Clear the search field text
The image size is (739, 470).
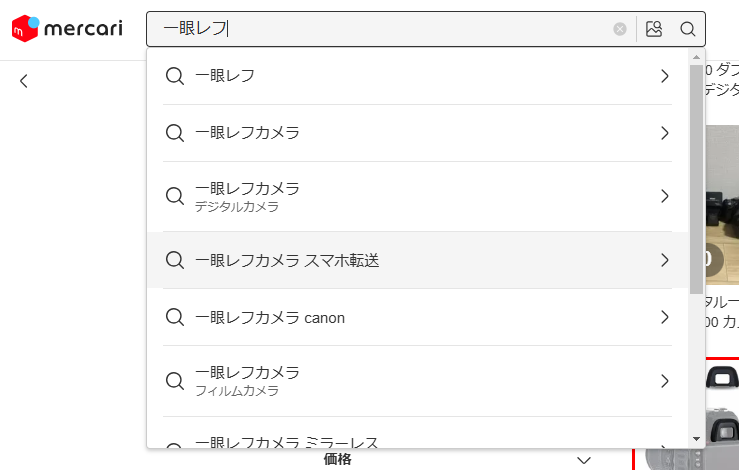click(x=620, y=29)
